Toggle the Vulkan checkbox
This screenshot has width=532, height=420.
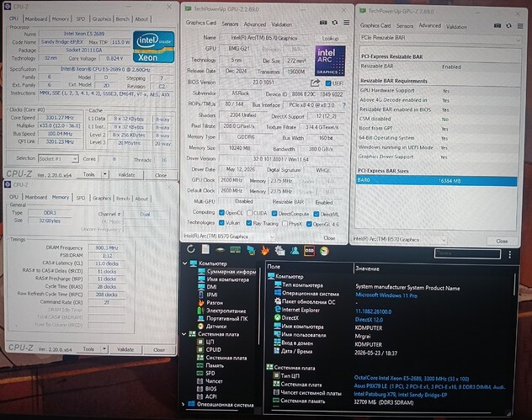[221, 223]
